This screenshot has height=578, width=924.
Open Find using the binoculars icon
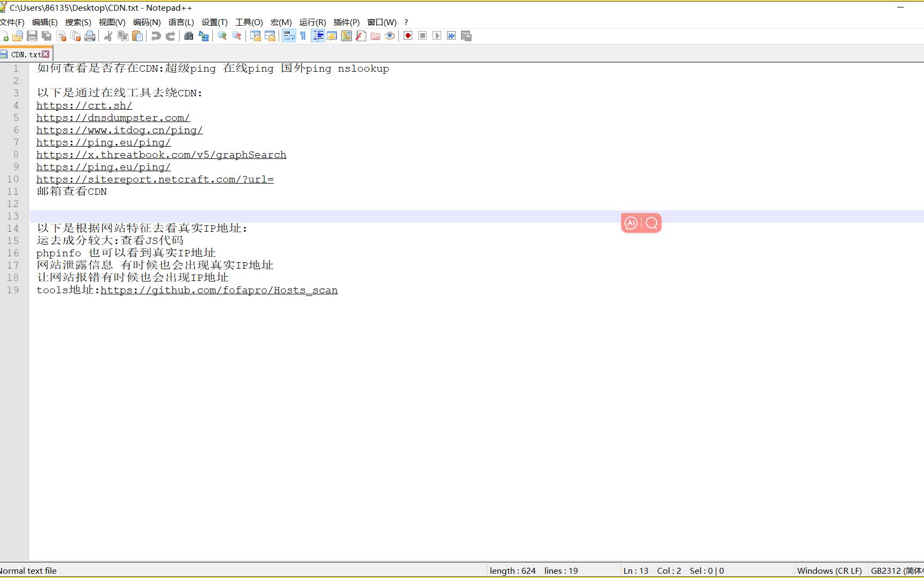(x=189, y=36)
